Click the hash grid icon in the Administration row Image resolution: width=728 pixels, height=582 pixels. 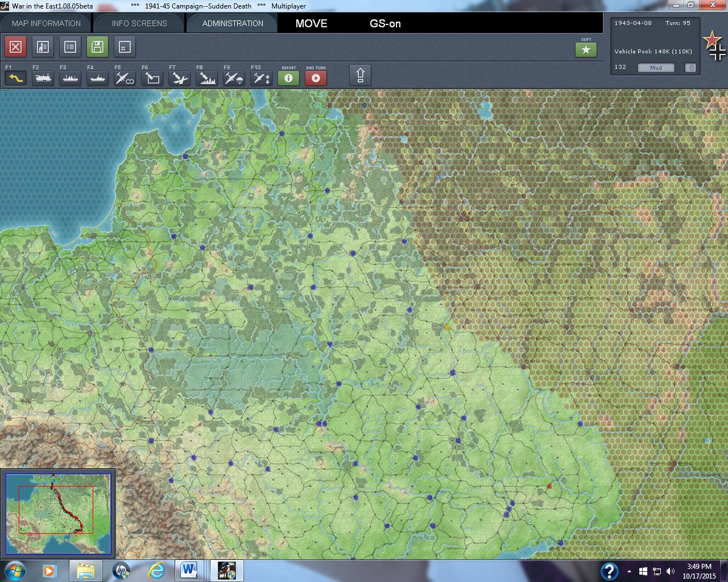click(125, 47)
